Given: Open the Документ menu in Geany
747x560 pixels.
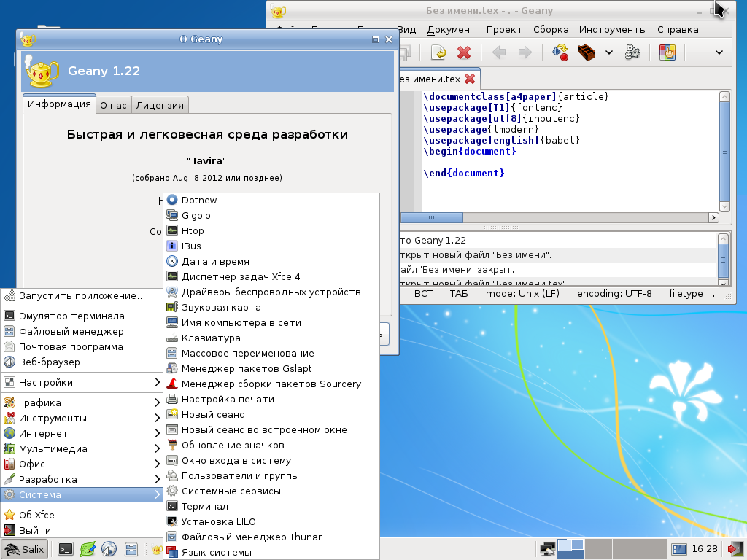Looking at the screenshot, I should click(x=451, y=29).
